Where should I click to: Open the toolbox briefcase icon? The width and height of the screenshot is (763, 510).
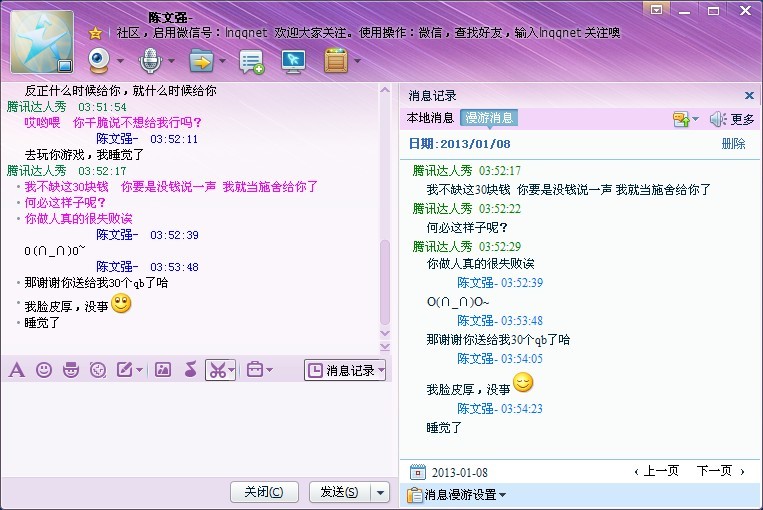coord(255,370)
